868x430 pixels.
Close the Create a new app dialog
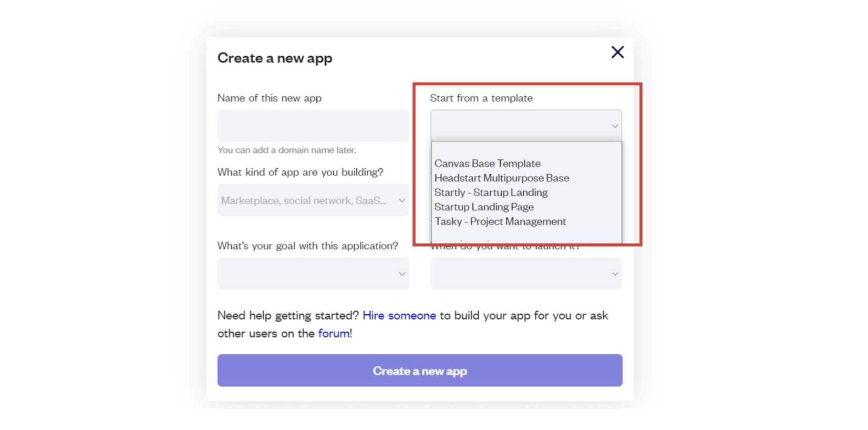617,52
